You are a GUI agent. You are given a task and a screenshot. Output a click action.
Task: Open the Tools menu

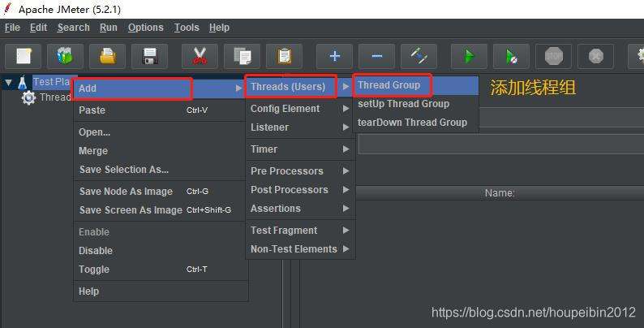click(187, 28)
